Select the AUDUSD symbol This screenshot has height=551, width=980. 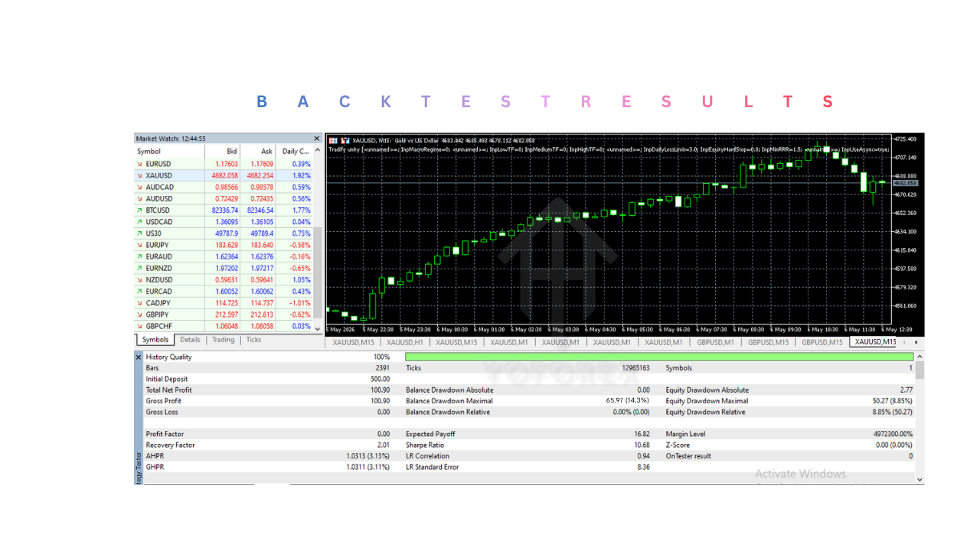pyautogui.click(x=159, y=199)
